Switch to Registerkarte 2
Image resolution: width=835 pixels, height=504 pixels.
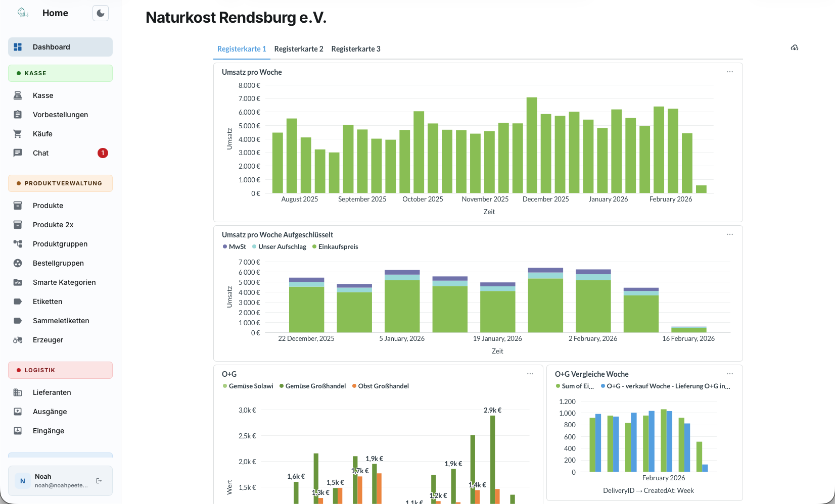tap(299, 48)
